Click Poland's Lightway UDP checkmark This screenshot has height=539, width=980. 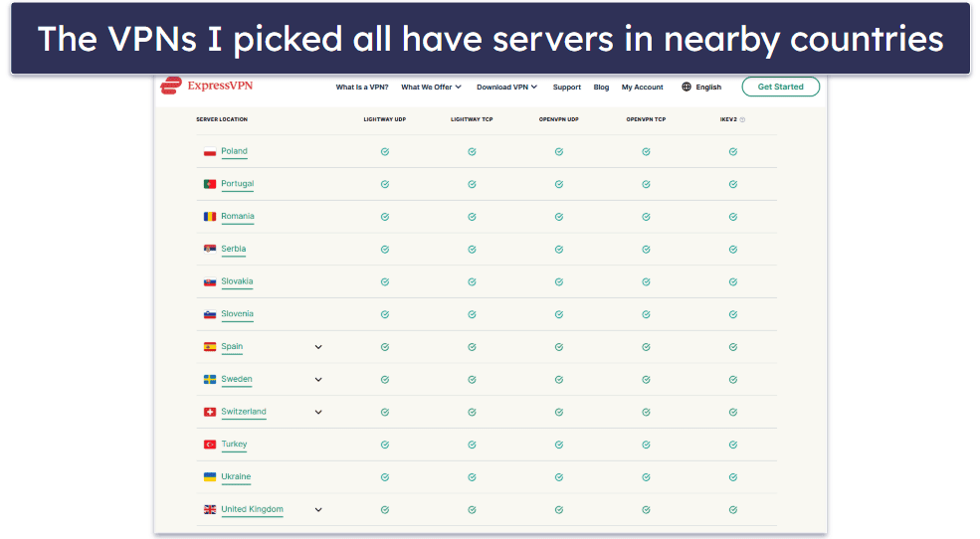pyautogui.click(x=385, y=152)
